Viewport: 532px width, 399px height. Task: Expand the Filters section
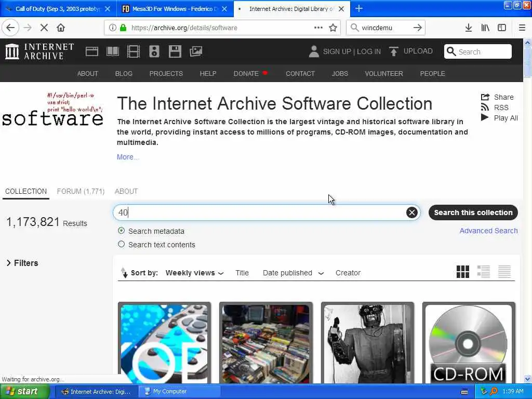22,263
